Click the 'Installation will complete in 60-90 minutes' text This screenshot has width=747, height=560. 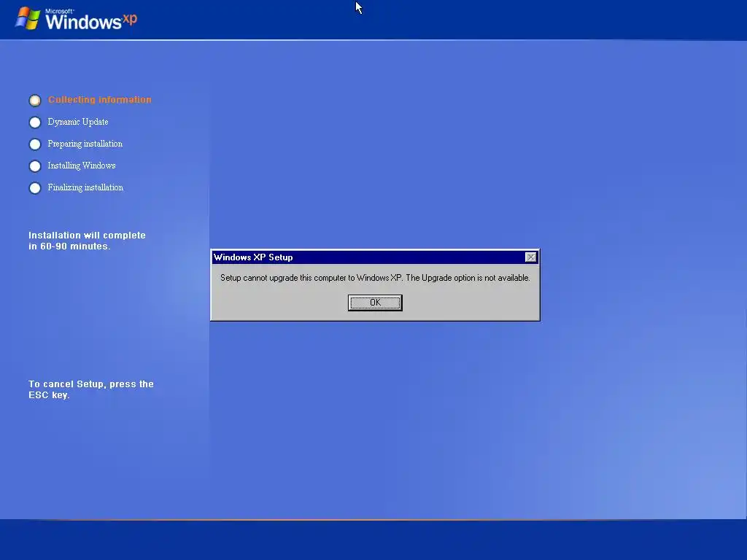(x=87, y=241)
